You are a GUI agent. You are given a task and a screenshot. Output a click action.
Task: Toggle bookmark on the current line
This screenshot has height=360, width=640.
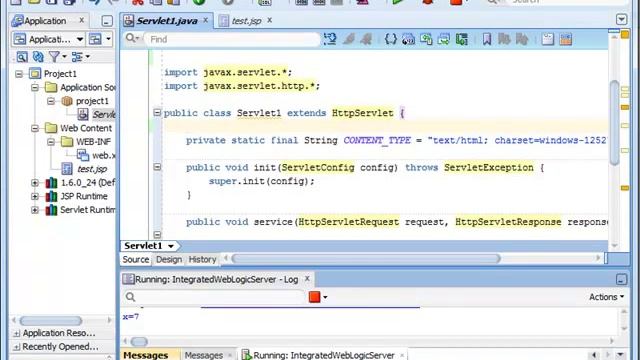(487, 39)
